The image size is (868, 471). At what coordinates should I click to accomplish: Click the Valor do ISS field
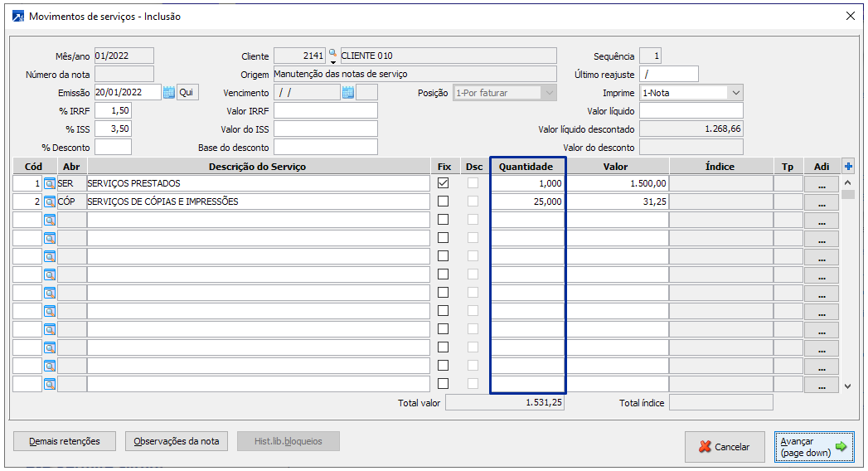pyautogui.click(x=326, y=129)
